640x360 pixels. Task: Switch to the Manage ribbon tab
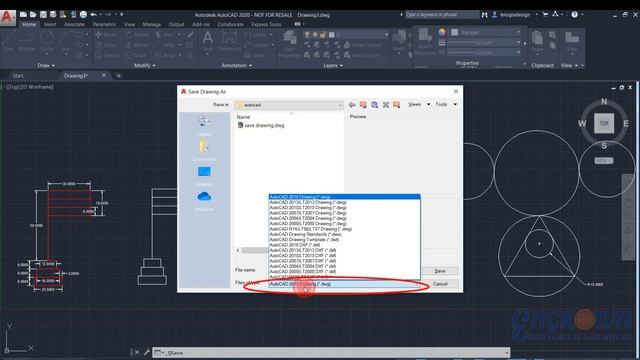pos(151,24)
